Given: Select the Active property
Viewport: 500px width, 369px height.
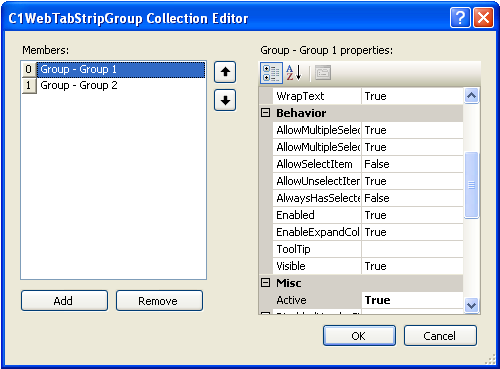Looking at the screenshot, I should (317, 300).
